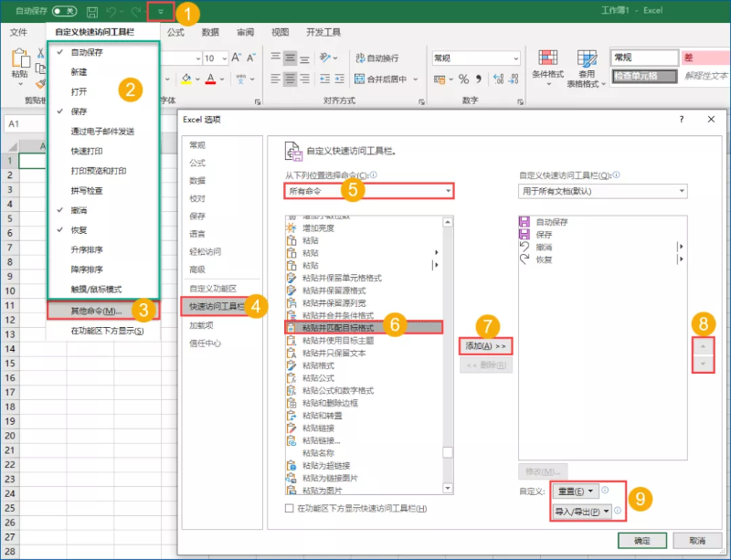The image size is (731, 560).
Task: Click the move down arrow button
Action: [x=703, y=364]
